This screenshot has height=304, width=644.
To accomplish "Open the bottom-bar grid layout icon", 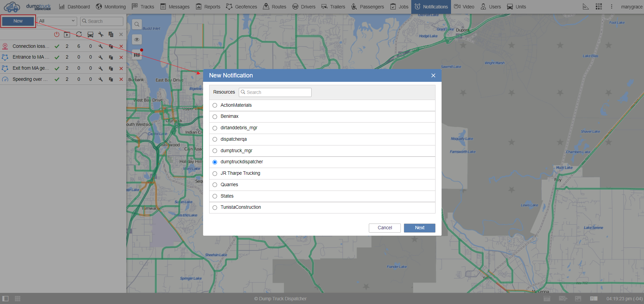I will (18, 299).
